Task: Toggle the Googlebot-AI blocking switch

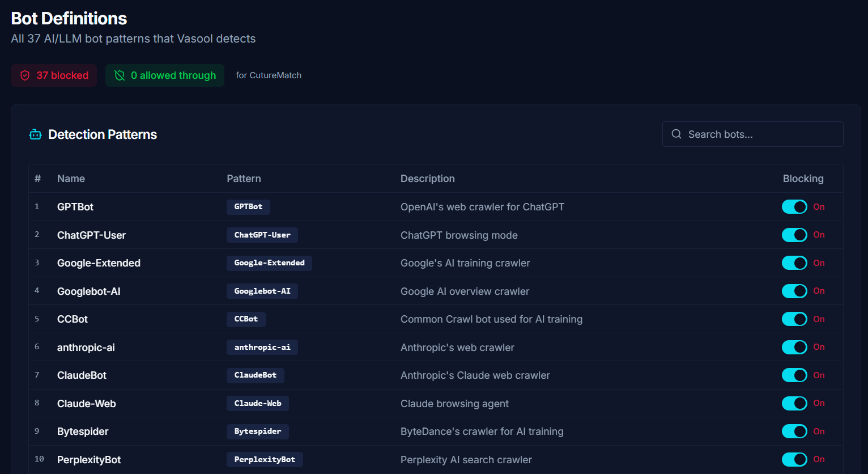Action: click(794, 291)
